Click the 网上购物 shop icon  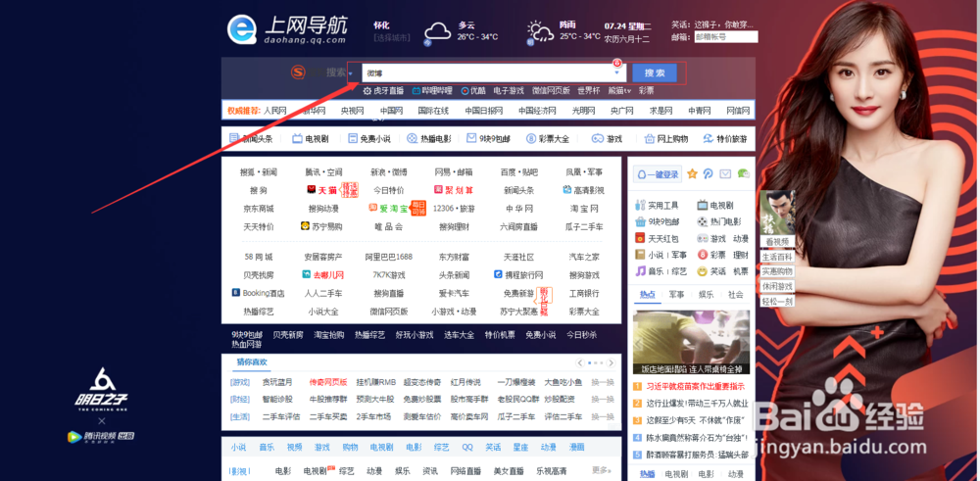[650, 138]
